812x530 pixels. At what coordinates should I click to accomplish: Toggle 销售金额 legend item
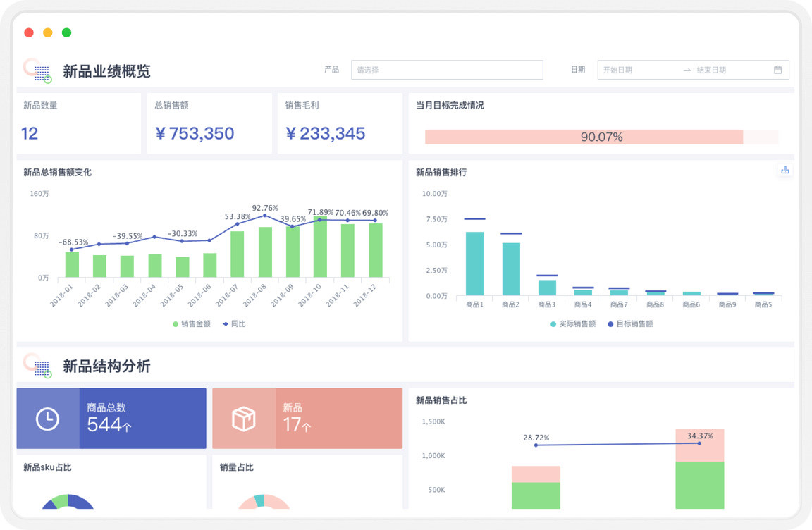point(191,324)
